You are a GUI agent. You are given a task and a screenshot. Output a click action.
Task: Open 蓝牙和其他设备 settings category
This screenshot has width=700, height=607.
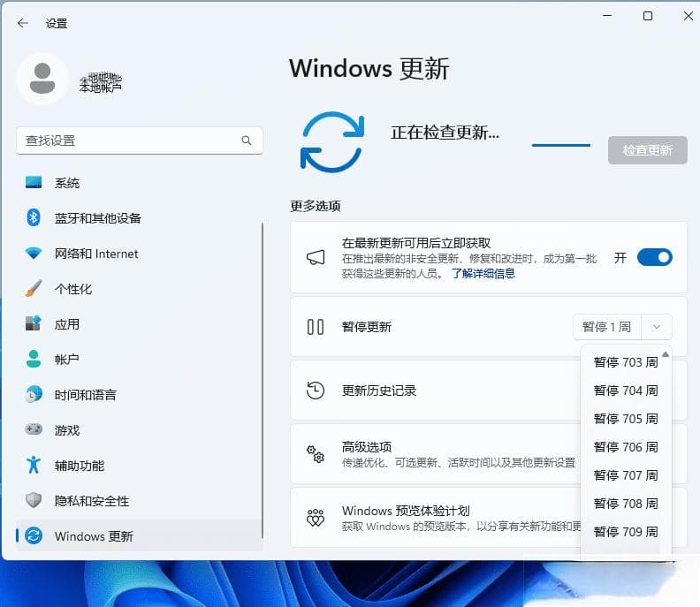(139, 218)
